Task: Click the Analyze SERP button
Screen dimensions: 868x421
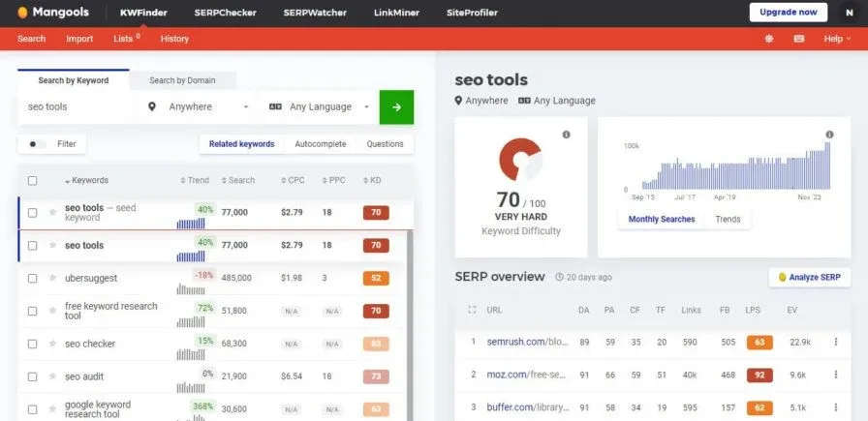Action: pyautogui.click(x=809, y=277)
